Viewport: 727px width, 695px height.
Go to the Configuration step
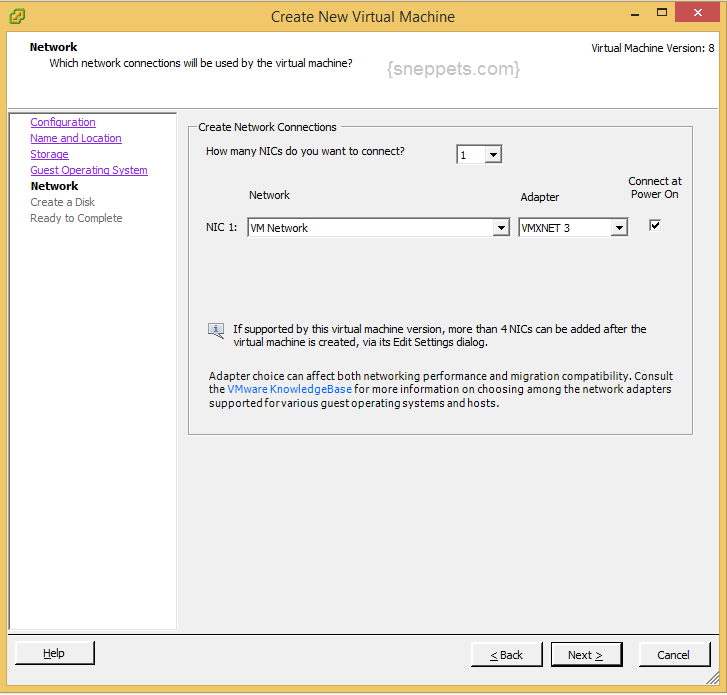click(63, 122)
